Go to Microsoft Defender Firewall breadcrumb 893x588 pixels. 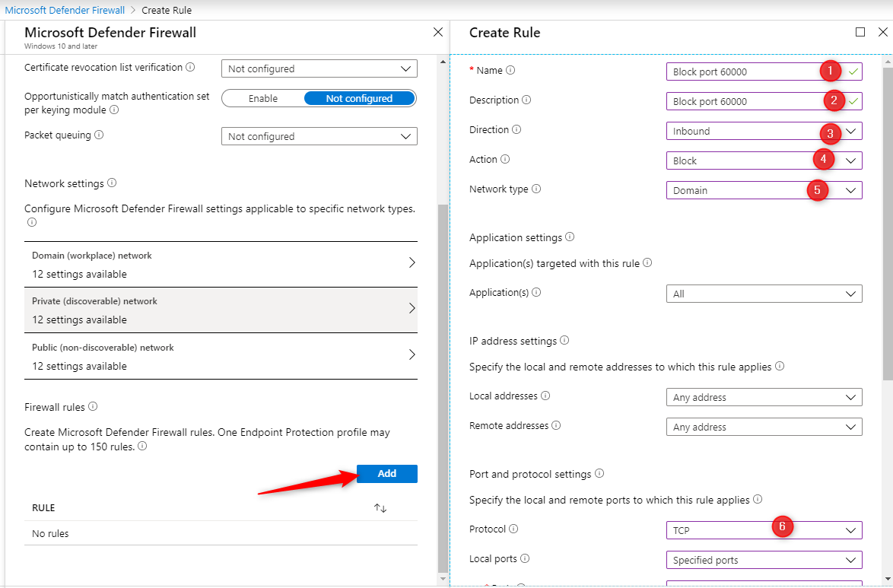65,10
